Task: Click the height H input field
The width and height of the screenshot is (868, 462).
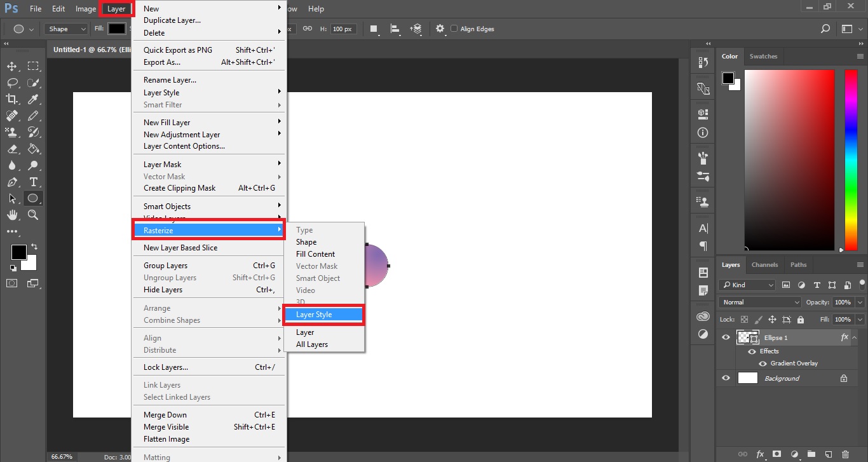Action: coord(345,29)
